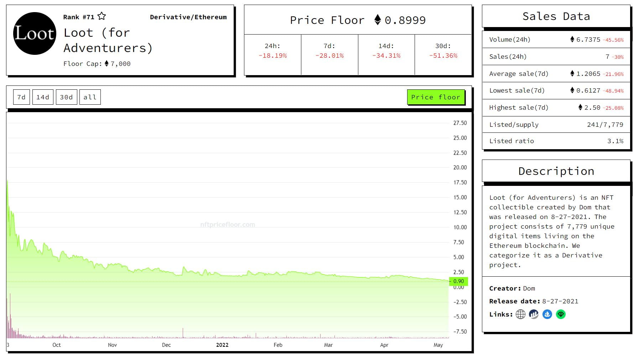This screenshot has width=644, height=355.
Task: Click the Loot (for Adventurers) title
Action: (x=108, y=40)
